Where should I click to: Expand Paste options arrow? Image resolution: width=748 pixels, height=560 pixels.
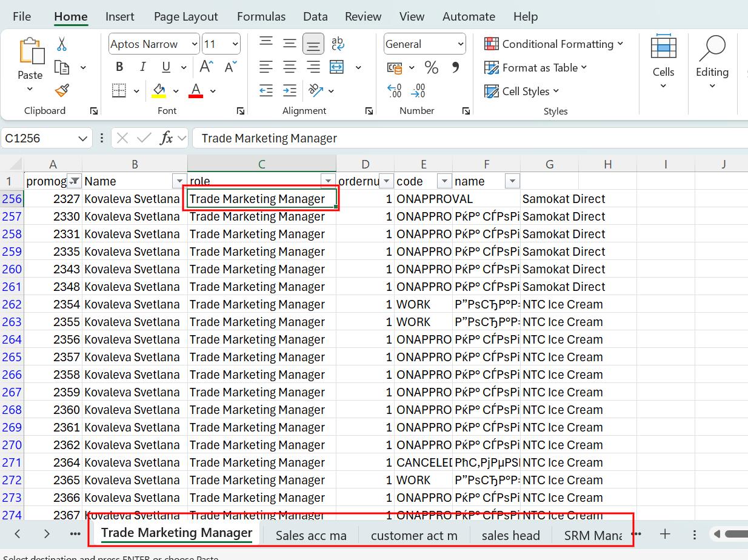[30, 90]
